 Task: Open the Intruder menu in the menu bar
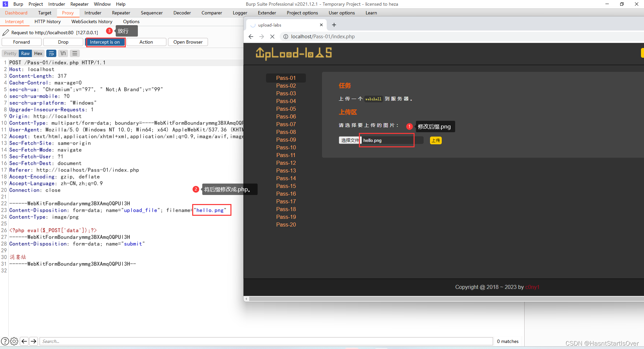pyautogui.click(x=57, y=4)
